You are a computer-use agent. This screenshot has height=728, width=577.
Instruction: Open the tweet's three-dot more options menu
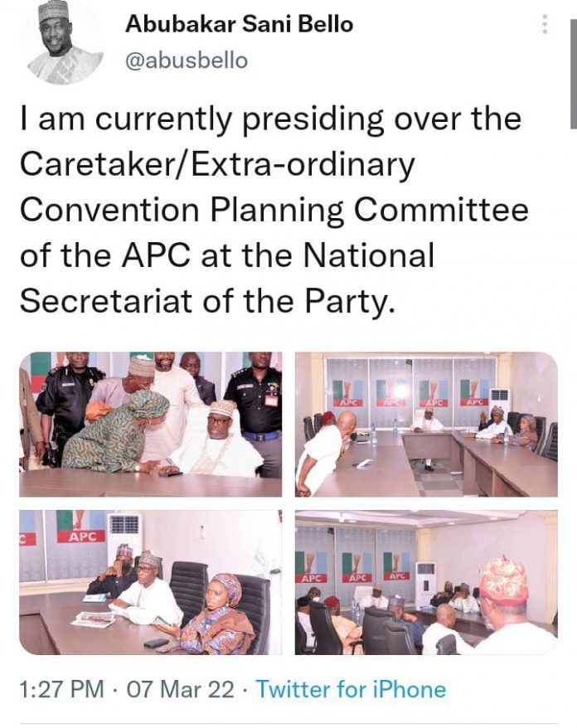tap(545, 25)
